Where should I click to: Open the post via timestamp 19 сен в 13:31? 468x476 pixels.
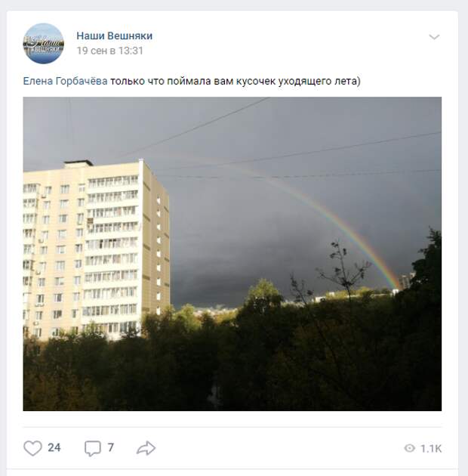click(109, 51)
